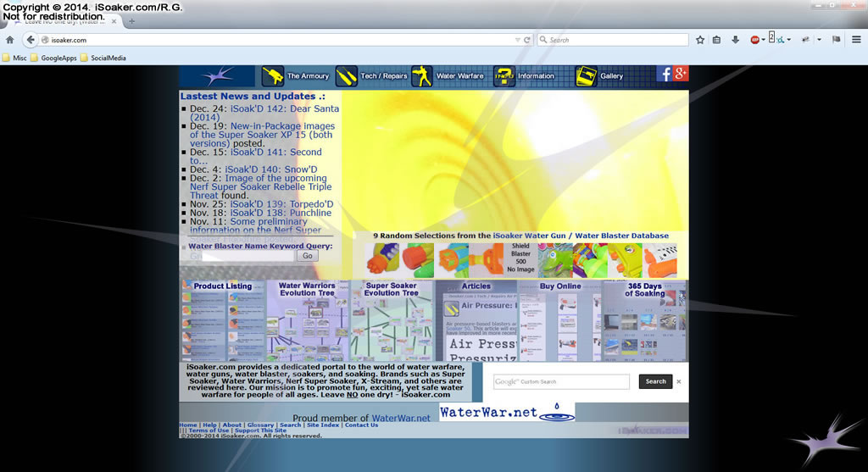Open the Adblock Plus dropdown arrow

(x=764, y=40)
